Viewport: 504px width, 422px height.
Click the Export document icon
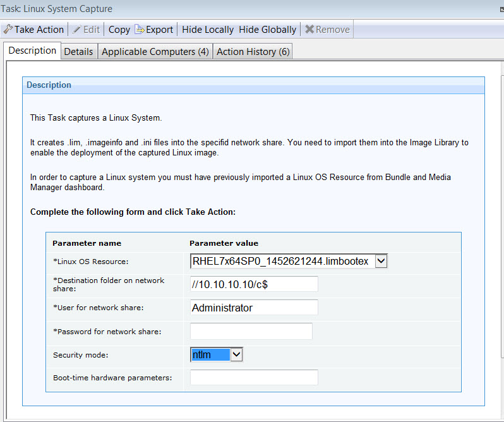[140, 29]
